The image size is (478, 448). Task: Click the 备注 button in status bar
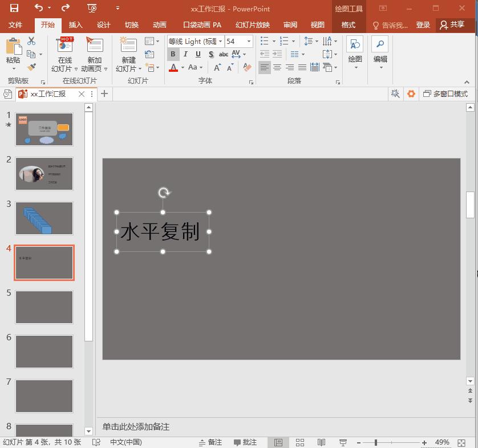210,442
